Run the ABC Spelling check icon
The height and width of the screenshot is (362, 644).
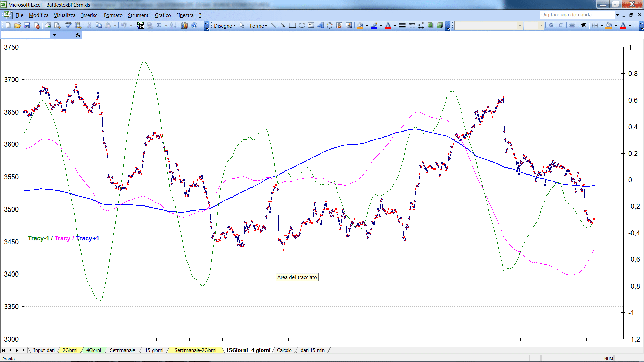coord(68,25)
